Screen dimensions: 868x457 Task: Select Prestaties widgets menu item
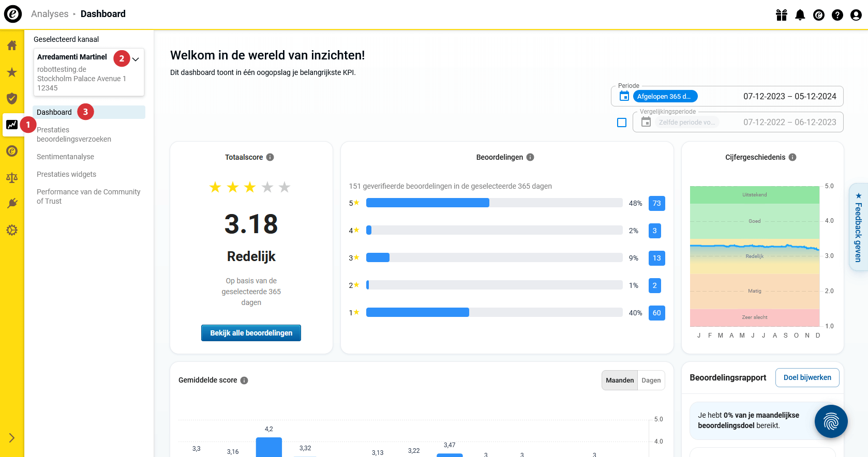[66, 174]
